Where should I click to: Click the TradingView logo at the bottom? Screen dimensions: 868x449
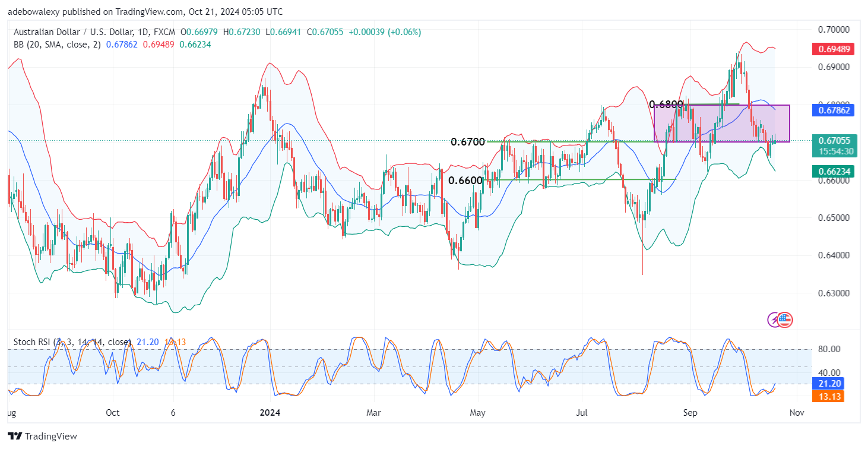(x=43, y=437)
